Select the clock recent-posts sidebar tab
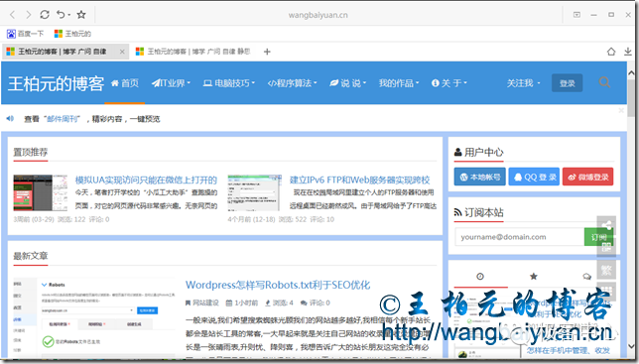Screen dimensions: 639x364 pyautogui.click(x=480, y=277)
